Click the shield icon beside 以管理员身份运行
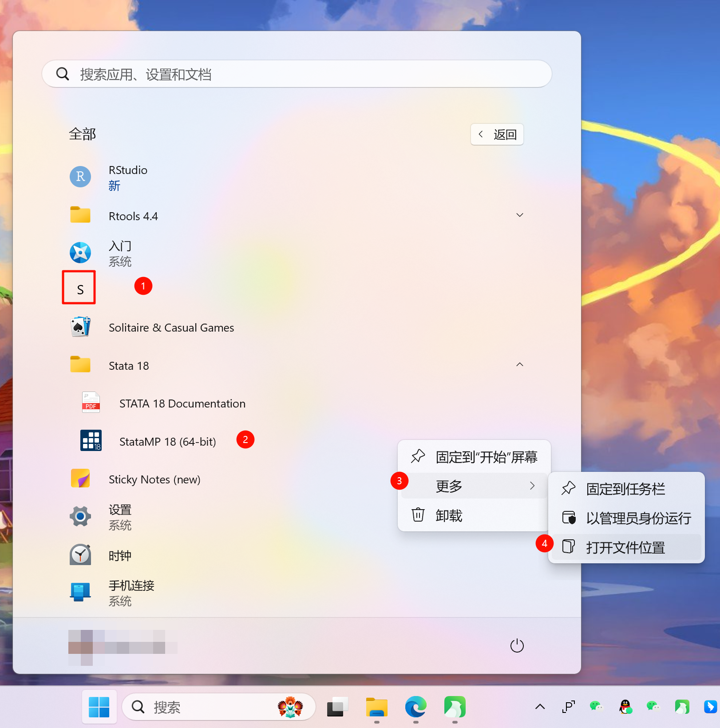 [569, 518]
